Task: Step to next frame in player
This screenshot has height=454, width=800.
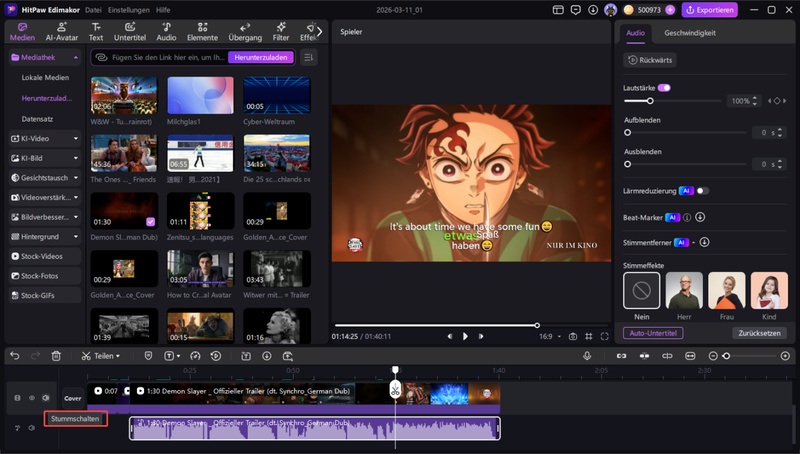Action: 481,336
